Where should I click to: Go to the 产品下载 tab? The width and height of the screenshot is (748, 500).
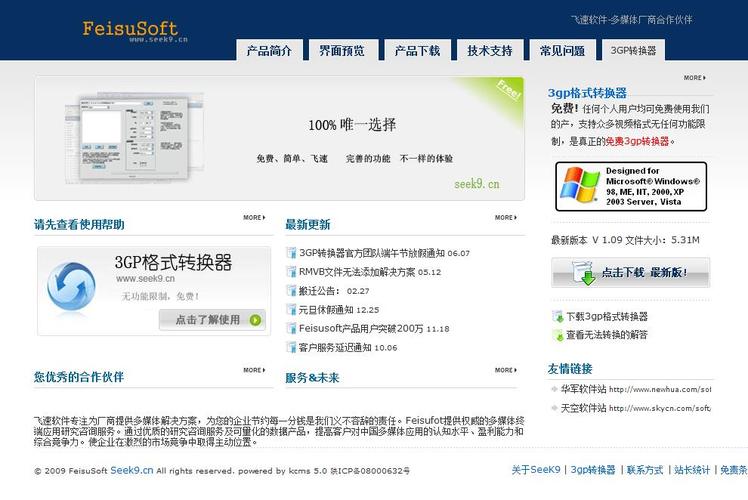pyautogui.click(x=417, y=50)
